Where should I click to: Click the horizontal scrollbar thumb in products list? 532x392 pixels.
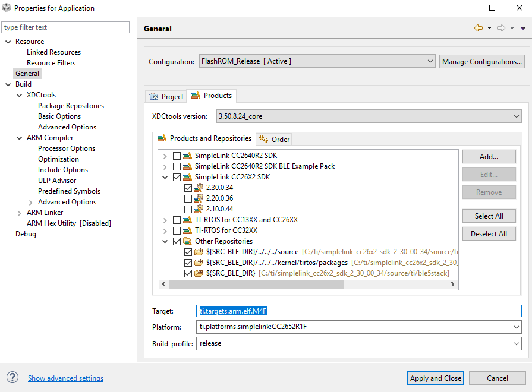coord(256,284)
